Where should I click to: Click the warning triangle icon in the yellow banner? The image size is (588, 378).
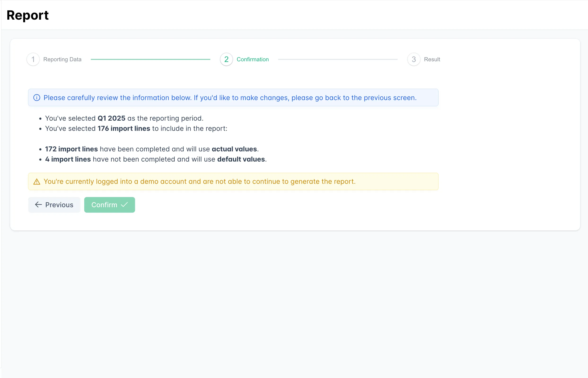pos(37,182)
